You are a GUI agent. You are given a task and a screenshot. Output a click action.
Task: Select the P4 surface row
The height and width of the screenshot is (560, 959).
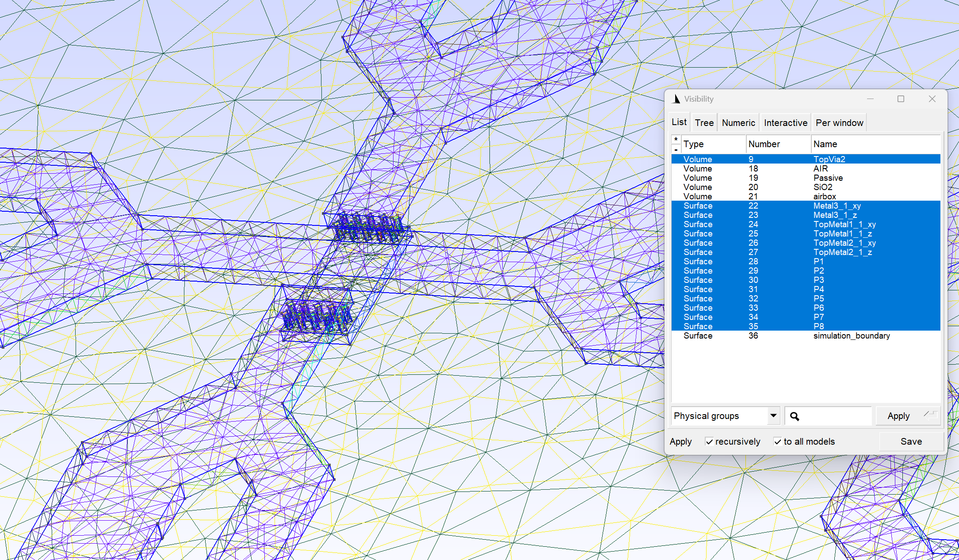click(806, 289)
